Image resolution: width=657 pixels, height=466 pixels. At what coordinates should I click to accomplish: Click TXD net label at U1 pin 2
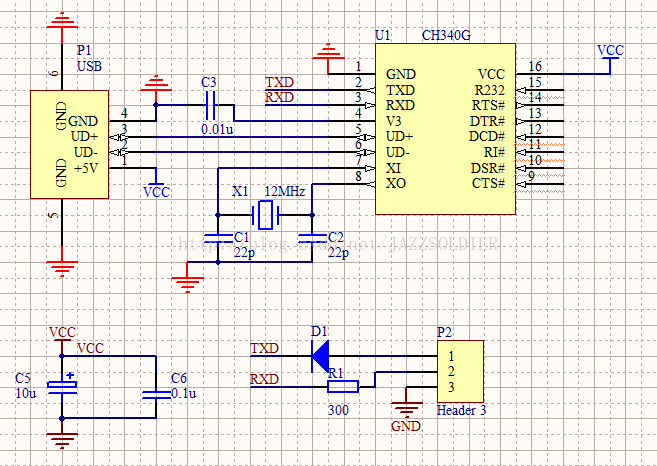point(279,82)
